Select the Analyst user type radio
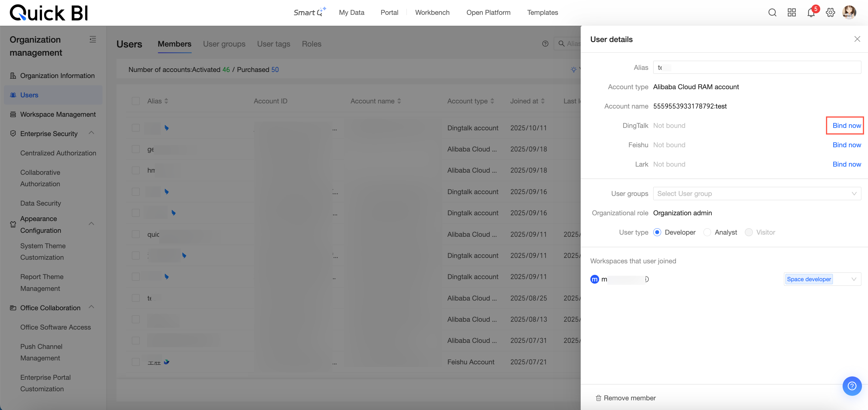This screenshot has width=868, height=410. 707,233
